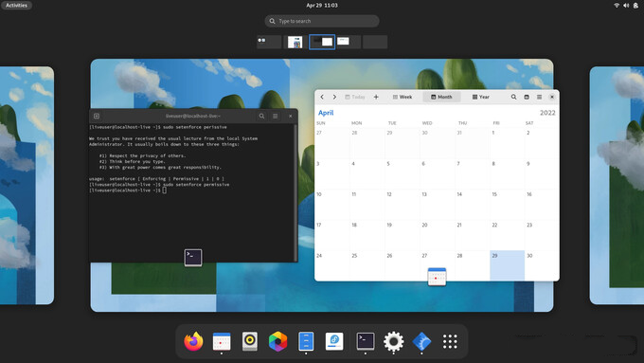Select April 1 in the calendar
Screen dimensions: 644x363
[508, 143]
